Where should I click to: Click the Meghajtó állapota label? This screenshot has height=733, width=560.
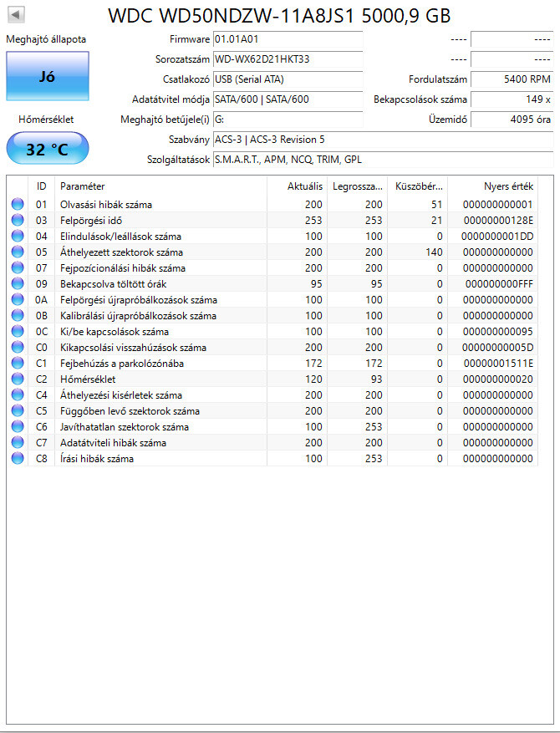pyautogui.click(x=46, y=39)
